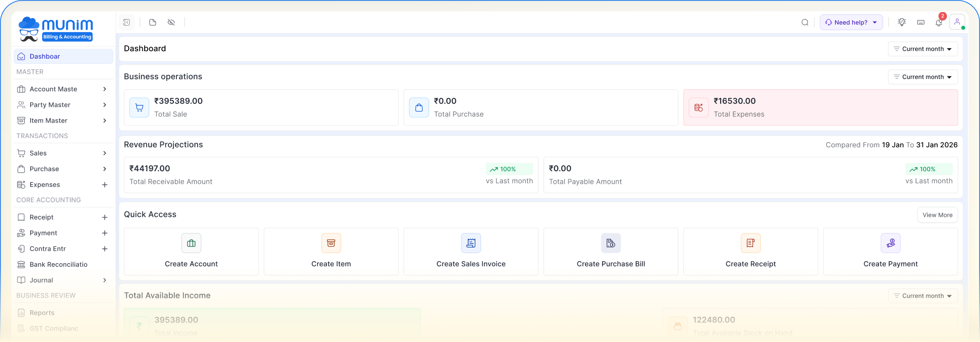Expand the Purchase menu chevron
This screenshot has width=980, height=342.
click(x=105, y=169)
